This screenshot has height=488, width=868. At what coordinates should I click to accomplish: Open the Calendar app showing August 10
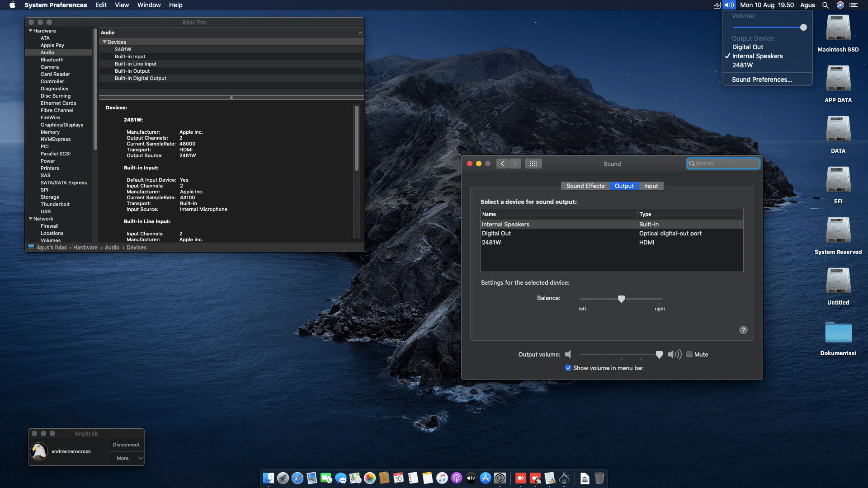pos(399,479)
